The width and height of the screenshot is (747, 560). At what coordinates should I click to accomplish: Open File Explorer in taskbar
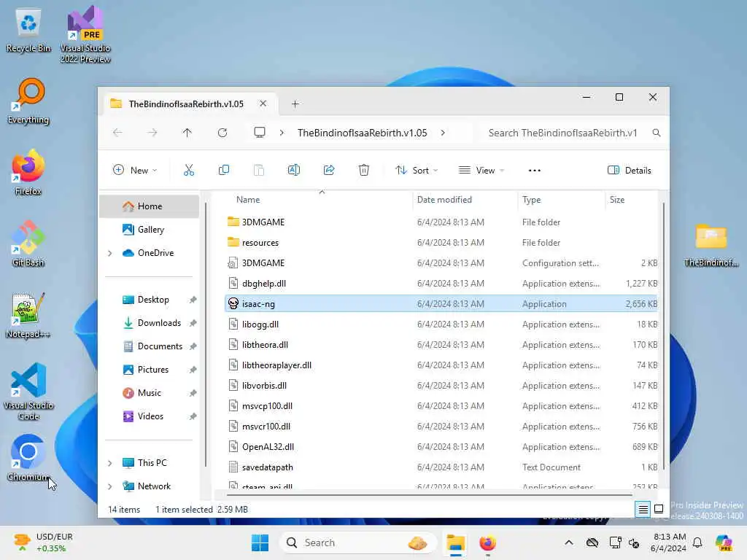tap(455, 542)
